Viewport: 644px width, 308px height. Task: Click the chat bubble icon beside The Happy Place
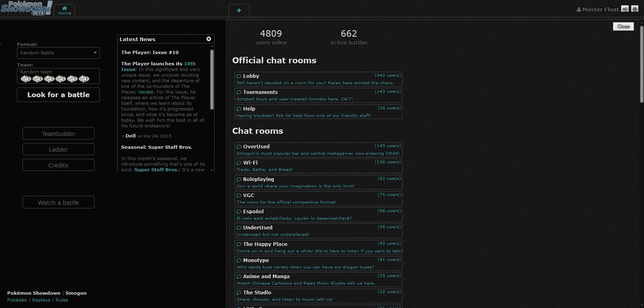click(x=239, y=244)
